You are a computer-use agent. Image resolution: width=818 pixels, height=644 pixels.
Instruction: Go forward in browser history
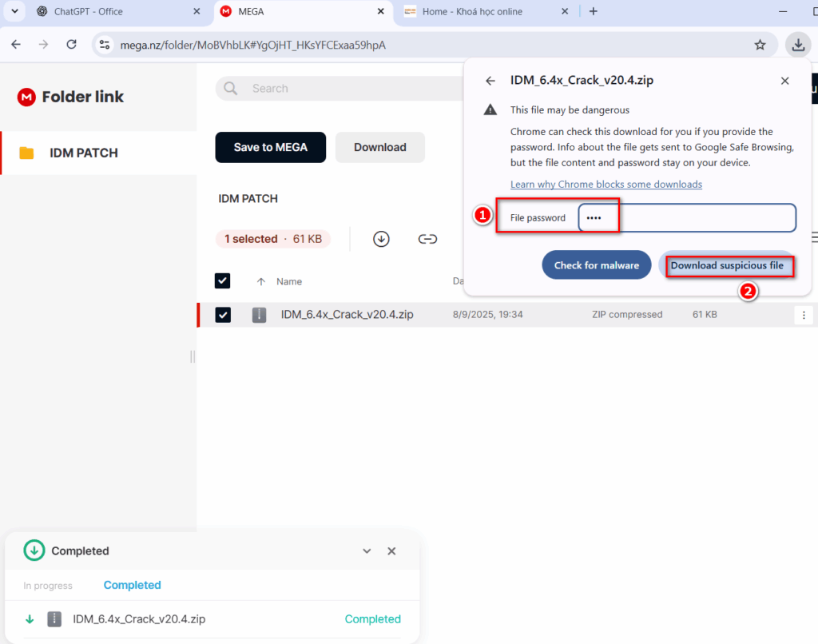pos(44,45)
